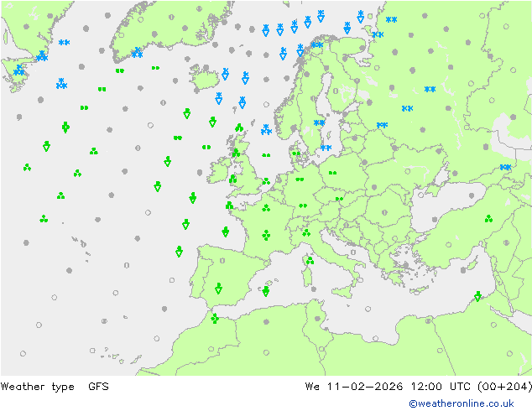Click the drizzle symbol over Austria
The width and height of the screenshot is (532, 411).
339,199
